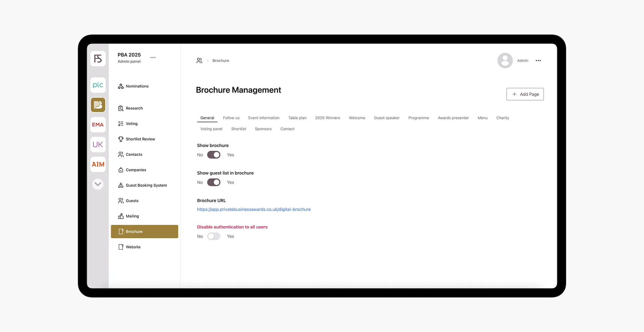This screenshot has height=332, width=644.
Task: Open Guest Booking System in the sidebar
Action: coord(146,185)
